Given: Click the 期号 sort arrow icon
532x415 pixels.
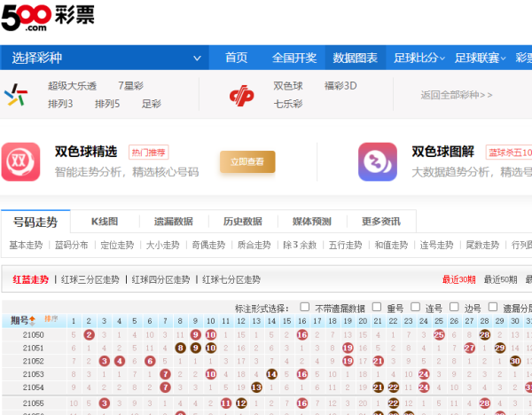Looking at the screenshot, I should [33, 319].
